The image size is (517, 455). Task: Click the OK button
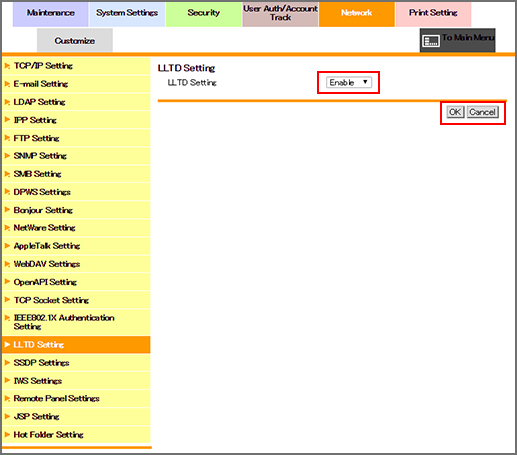tap(455, 112)
